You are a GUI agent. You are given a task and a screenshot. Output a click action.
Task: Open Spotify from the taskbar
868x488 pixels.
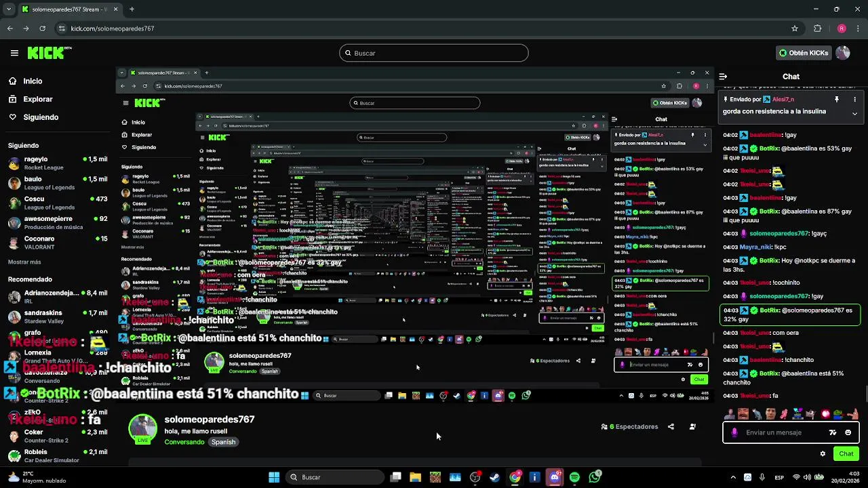coord(574,477)
